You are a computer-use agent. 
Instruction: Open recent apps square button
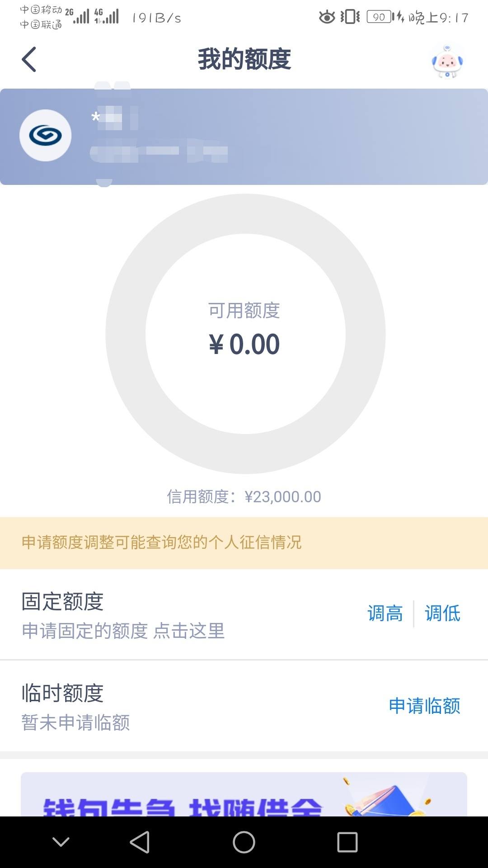(x=347, y=842)
